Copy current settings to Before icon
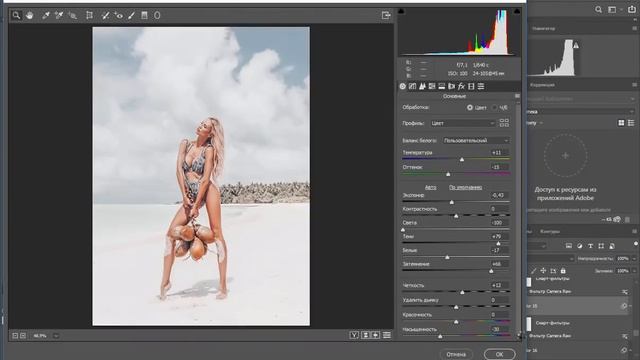The height and width of the screenshot is (360, 640). point(376,335)
